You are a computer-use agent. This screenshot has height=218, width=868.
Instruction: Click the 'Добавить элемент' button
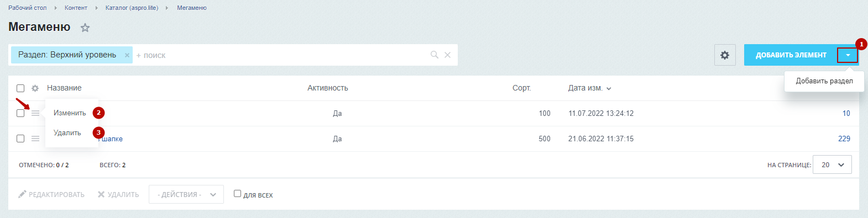coord(791,55)
